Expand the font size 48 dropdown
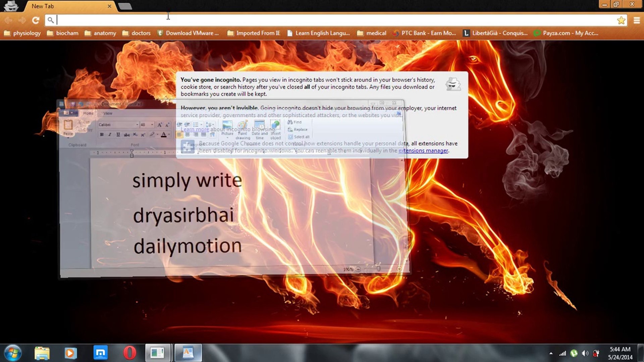Image resolution: width=644 pixels, height=362 pixels. 152,125
